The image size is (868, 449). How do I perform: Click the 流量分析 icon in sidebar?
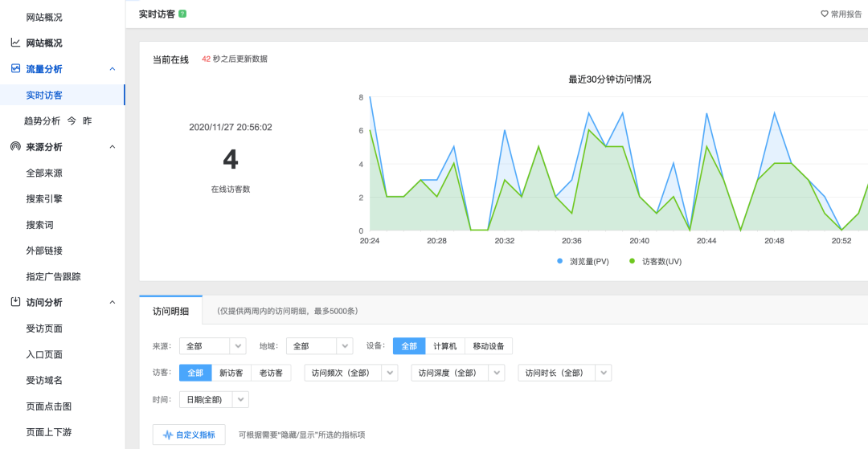pos(15,69)
